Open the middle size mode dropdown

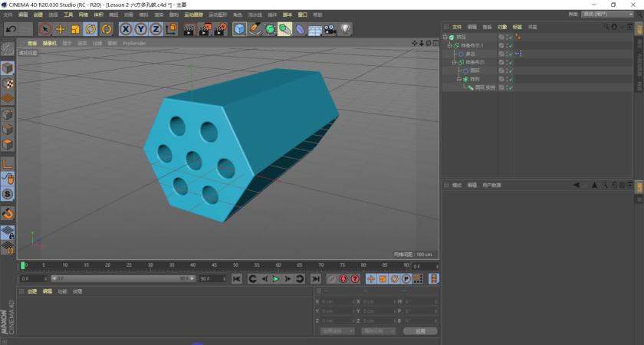(x=378, y=331)
